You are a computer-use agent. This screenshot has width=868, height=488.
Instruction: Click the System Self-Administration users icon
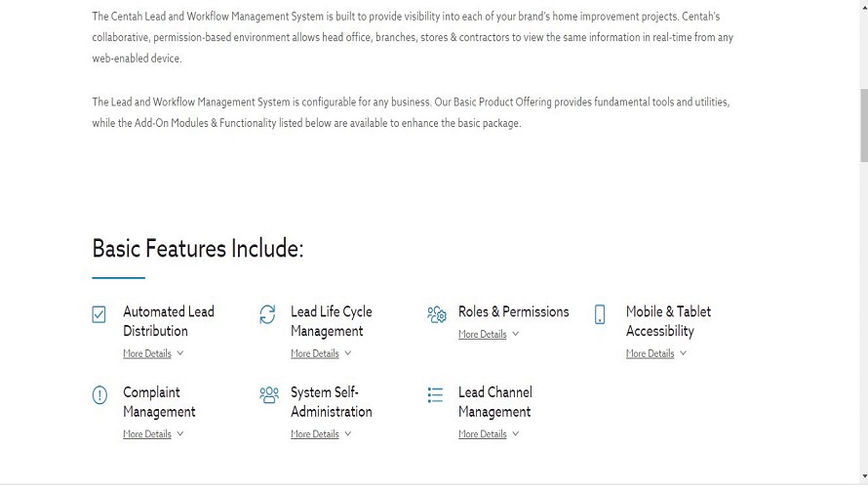[268, 395]
